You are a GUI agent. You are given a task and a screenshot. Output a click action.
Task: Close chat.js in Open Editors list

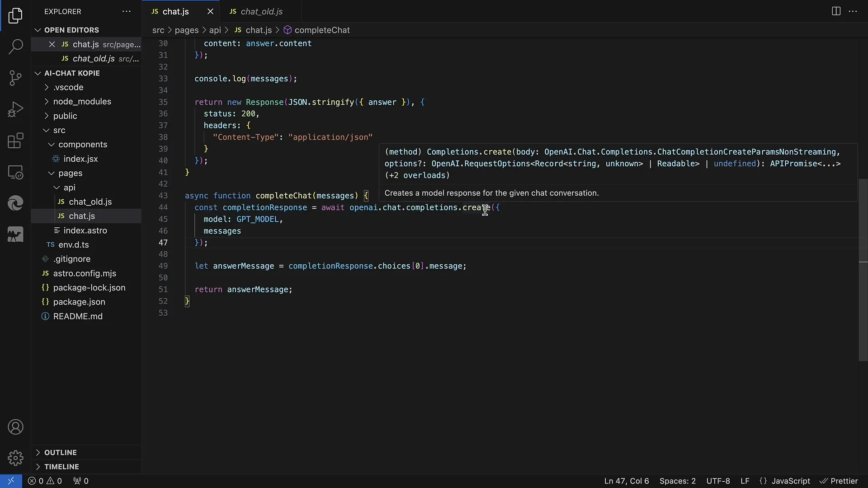tap(52, 44)
